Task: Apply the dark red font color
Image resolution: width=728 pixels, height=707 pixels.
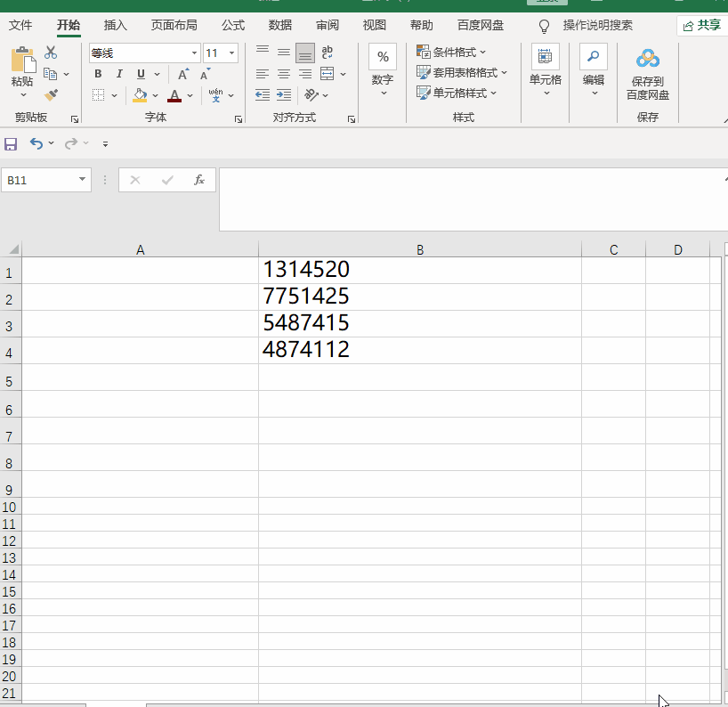Action: click(174, 95)
